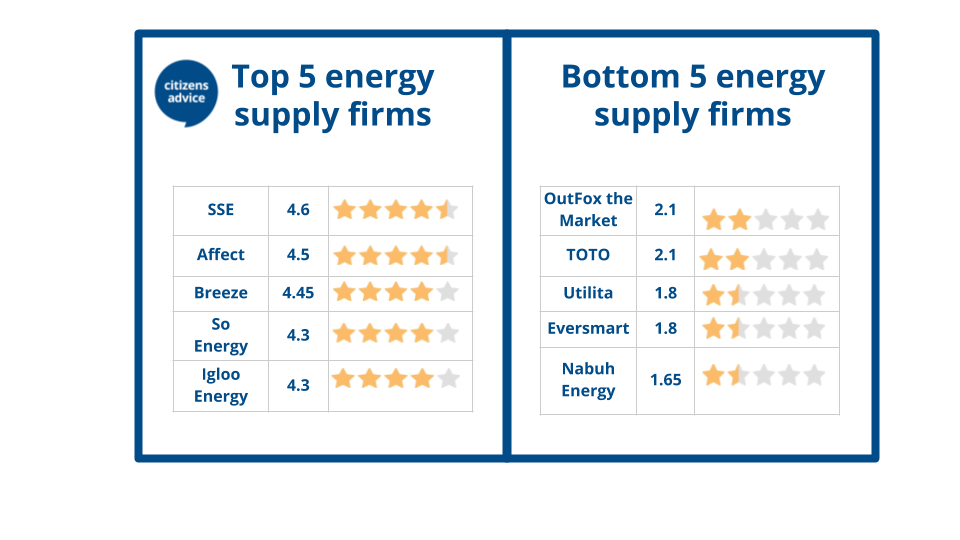Click the 'Top 5 energy supply firms' heading
Screen dimensions: 960x540
333,96
